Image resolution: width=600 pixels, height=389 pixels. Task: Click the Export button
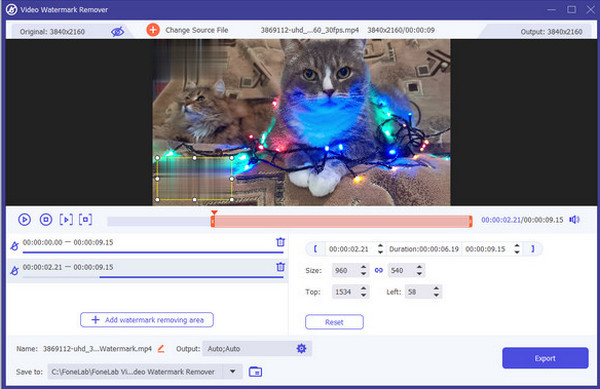[545, 358]
